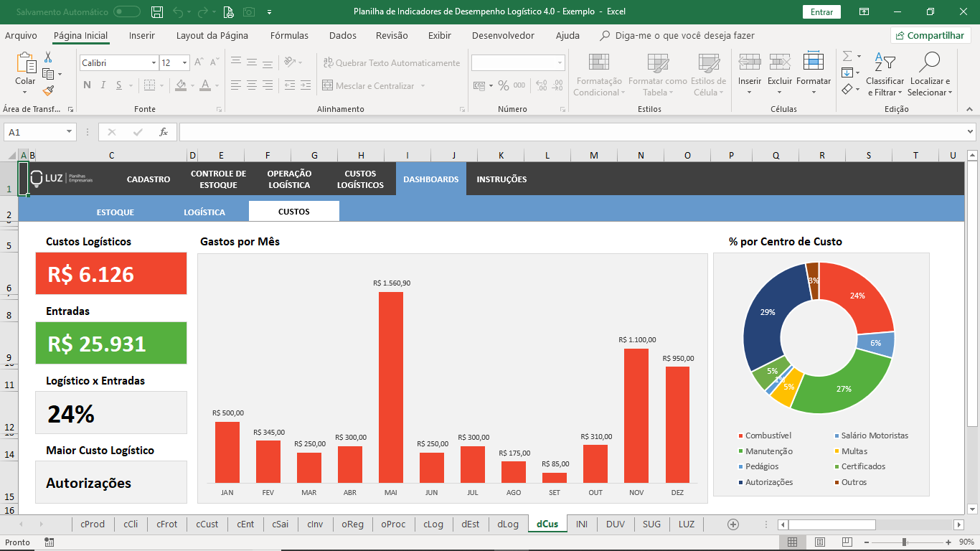Click the Excluir cells icon

coord(780,62)
